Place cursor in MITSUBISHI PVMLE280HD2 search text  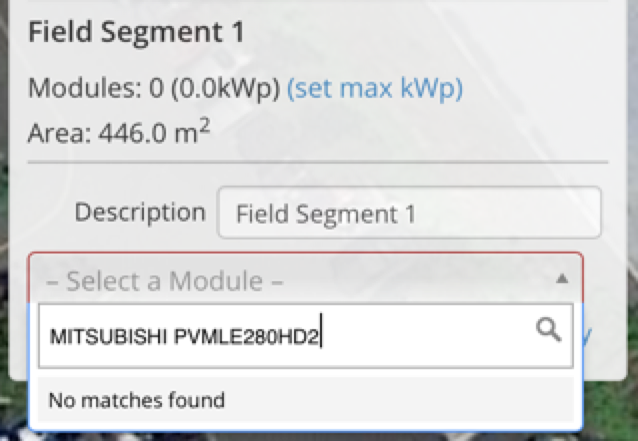184,337
